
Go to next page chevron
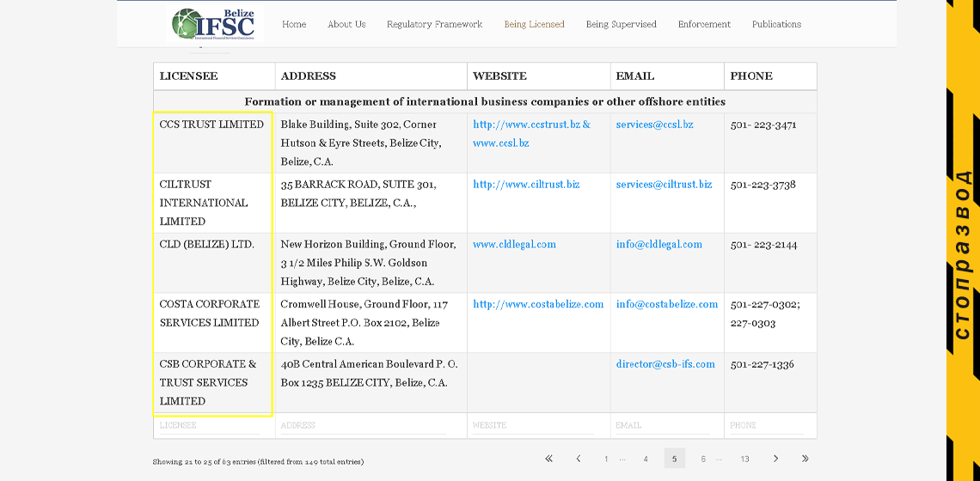pos(775,459)
